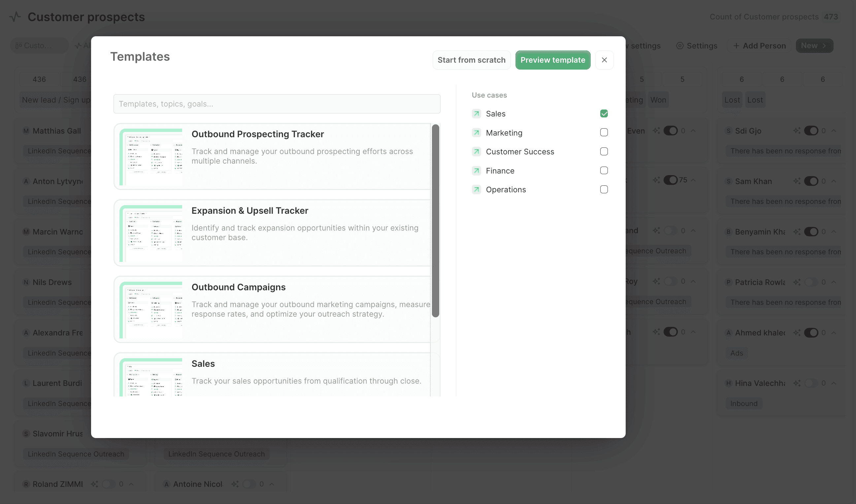Expand the New button dropdown chevron
This screenshot has height=504, width=856.
(x=825, y=46)
